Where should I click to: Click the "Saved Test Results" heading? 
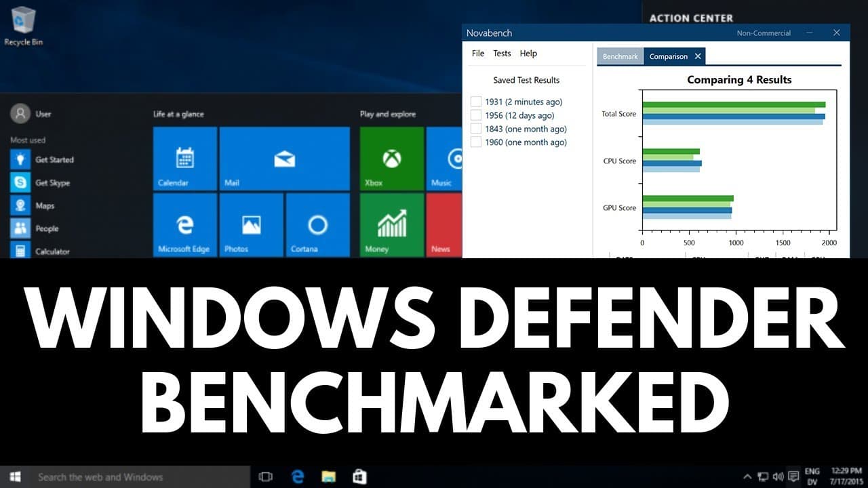point(526,80)
